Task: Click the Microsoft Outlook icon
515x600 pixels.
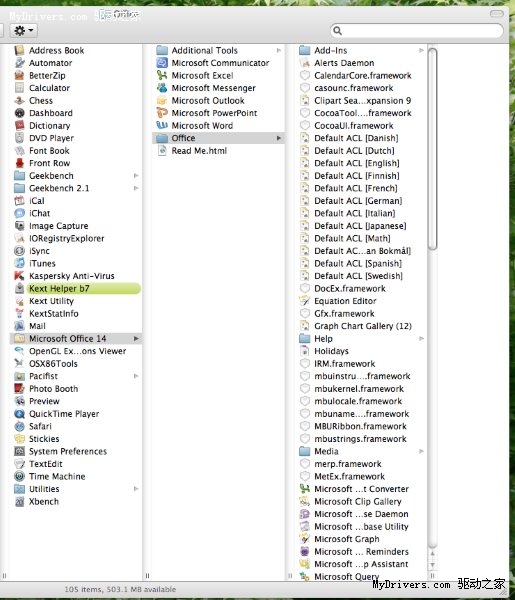Action: [162, 101]
